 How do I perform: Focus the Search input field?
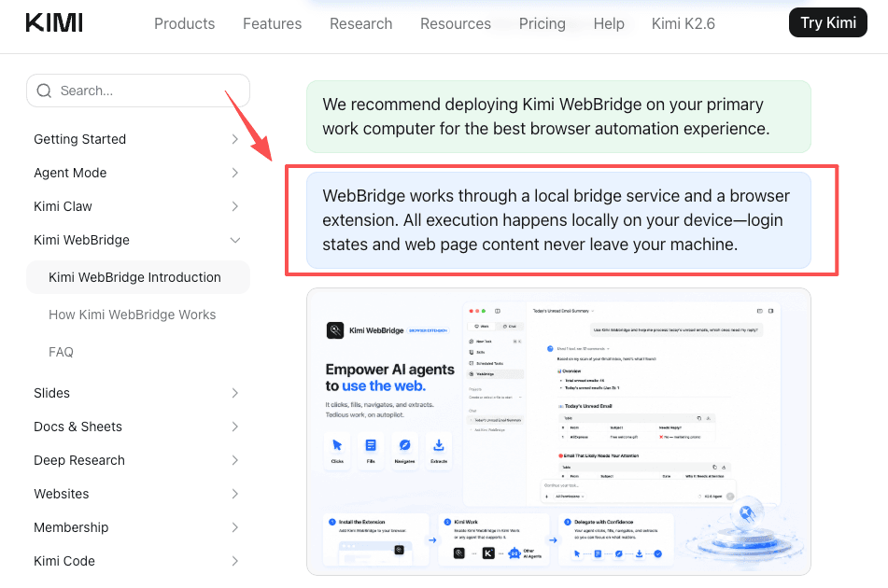click(x=138, y=91)
